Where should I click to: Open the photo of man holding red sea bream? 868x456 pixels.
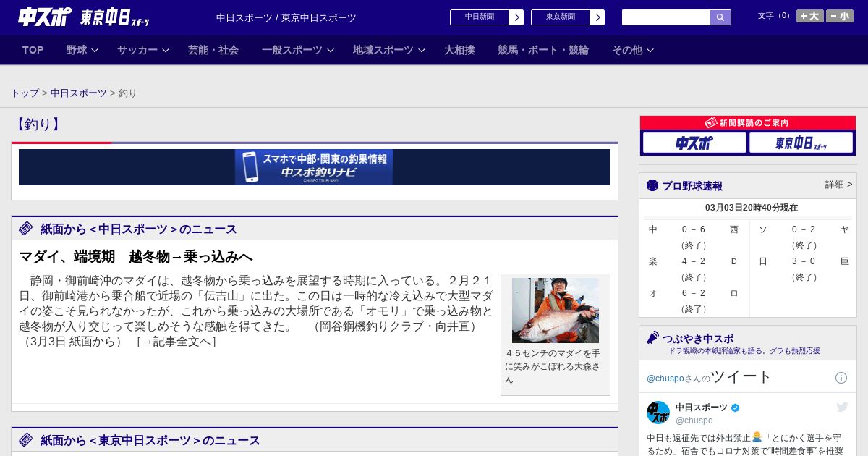pyautogui.click(x=556, y=311)
